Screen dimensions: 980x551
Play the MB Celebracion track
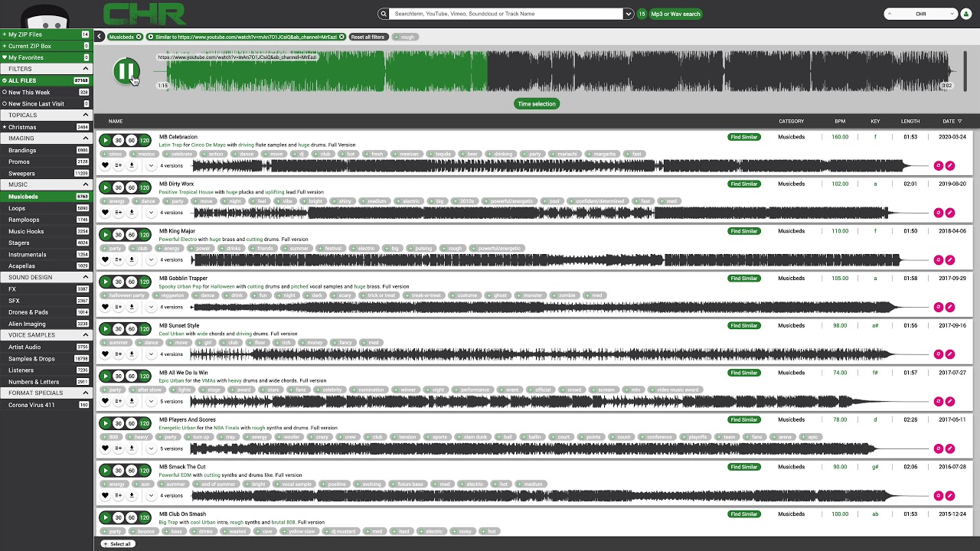106,141
